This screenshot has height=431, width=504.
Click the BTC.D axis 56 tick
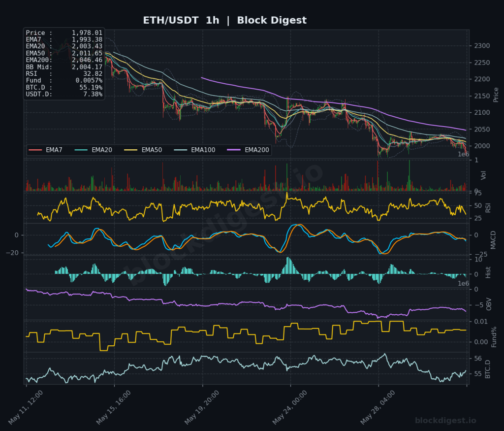477,358
